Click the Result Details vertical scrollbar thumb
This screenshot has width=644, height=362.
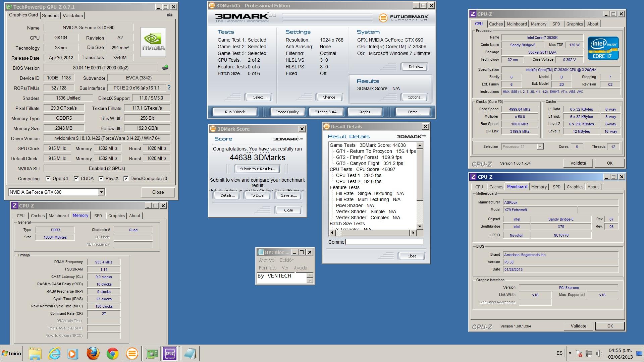pyautogui.click(x=420, y=175)
